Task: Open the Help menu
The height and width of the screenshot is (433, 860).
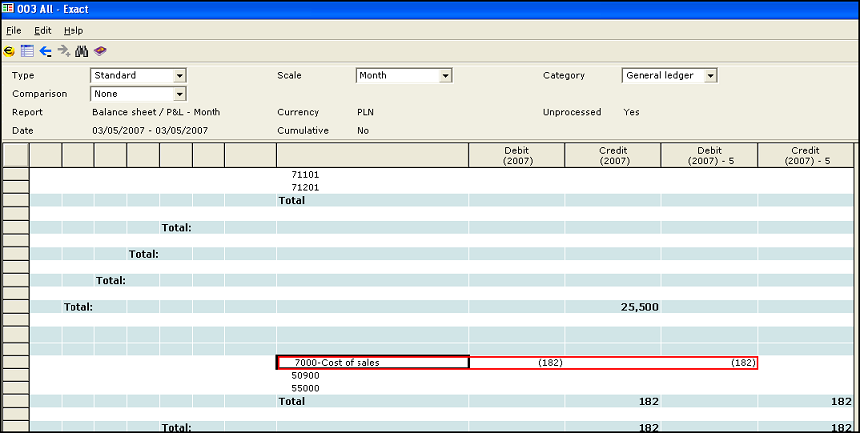Action: click(73, 31)
